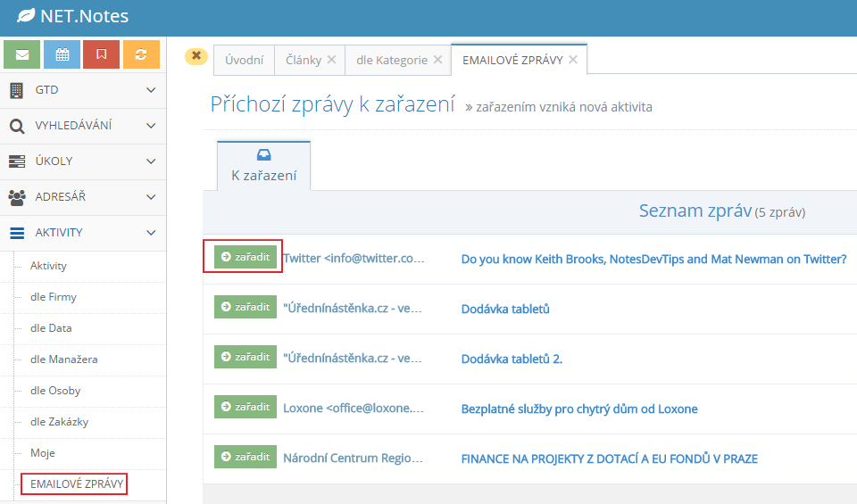Close the dle Kategorie tab

click(x=437, y=60)
